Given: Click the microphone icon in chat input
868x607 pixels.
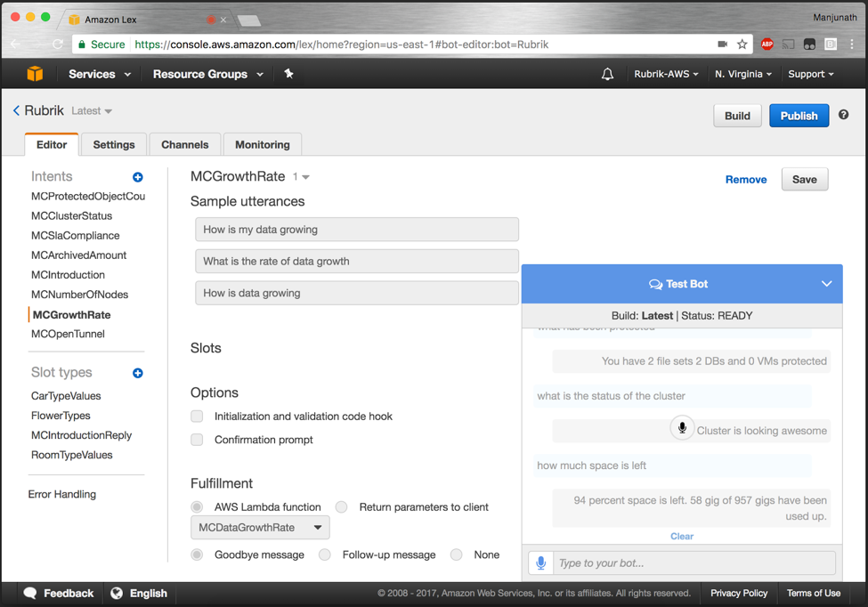Looking at the screenshot, I should [541, 562].
